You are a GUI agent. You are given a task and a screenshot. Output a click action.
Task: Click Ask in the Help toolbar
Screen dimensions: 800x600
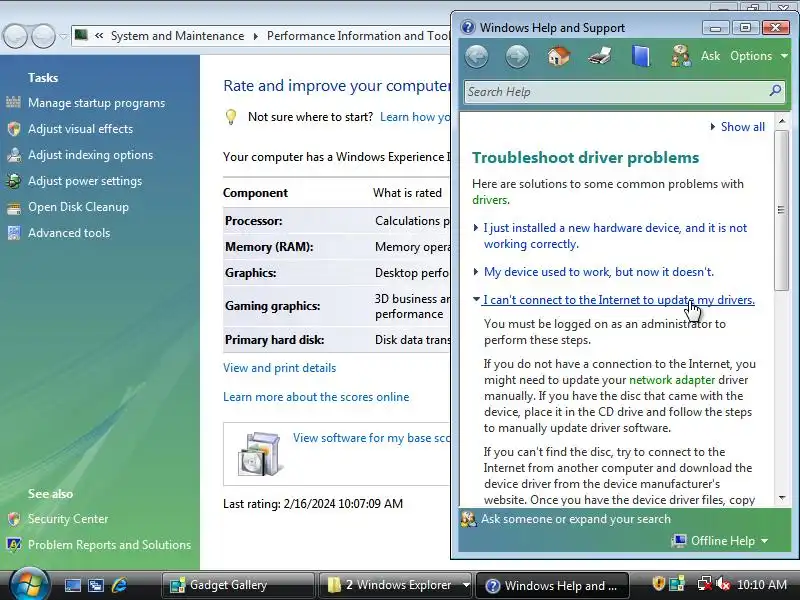[710, 56]
